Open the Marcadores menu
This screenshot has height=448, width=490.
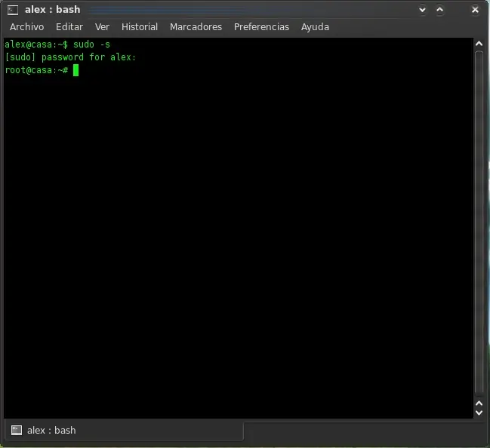pos(196,27)
